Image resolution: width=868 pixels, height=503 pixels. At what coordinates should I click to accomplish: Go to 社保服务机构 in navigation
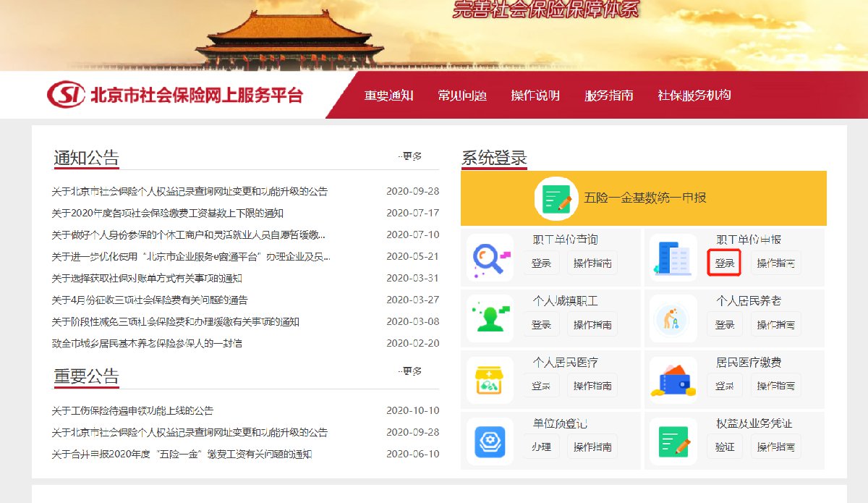pyautogui.click(x=694, y=96)
